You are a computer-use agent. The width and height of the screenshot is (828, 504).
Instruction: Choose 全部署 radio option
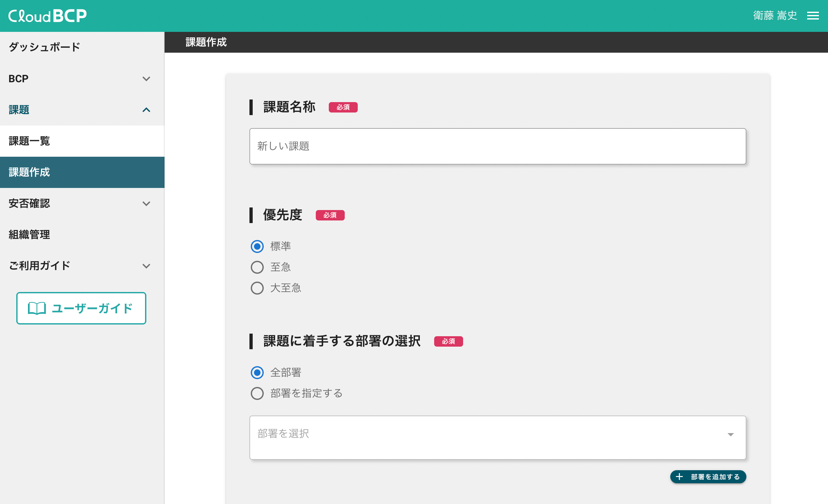point(257,372)
